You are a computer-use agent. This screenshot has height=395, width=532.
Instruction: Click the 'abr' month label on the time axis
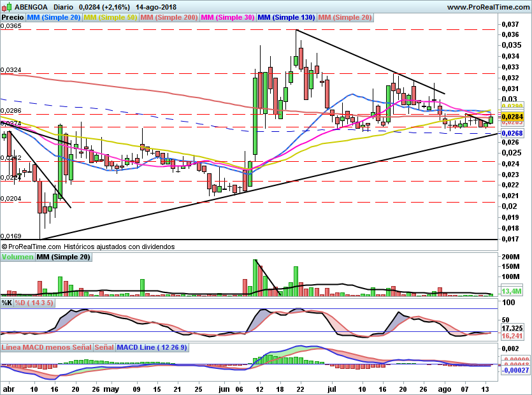[8, 389]
